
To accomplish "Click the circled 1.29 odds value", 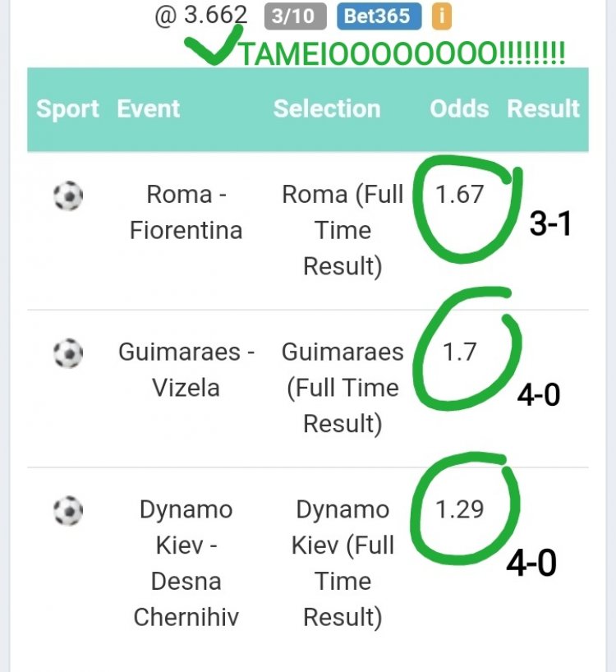I will (x=460, y=510).
